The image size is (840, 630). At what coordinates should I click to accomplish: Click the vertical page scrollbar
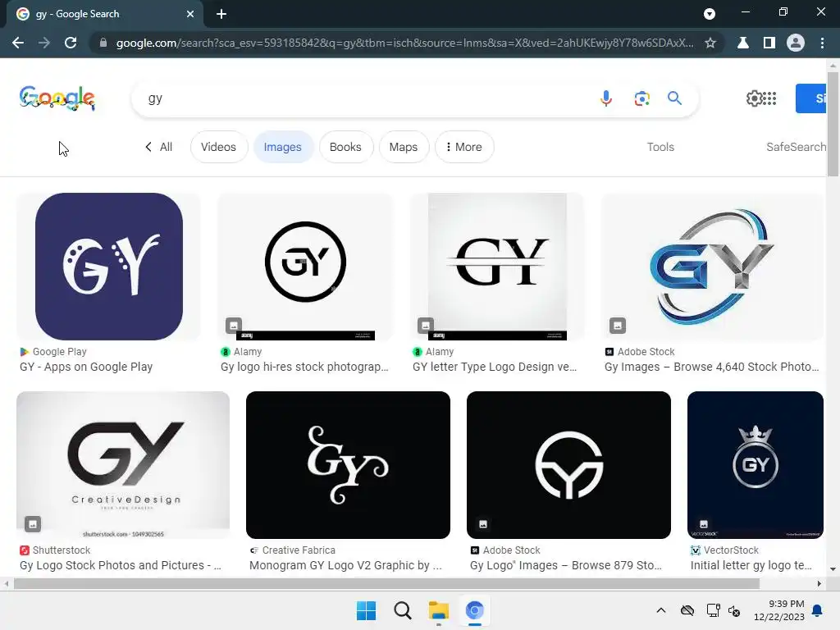tap(833, 123)
